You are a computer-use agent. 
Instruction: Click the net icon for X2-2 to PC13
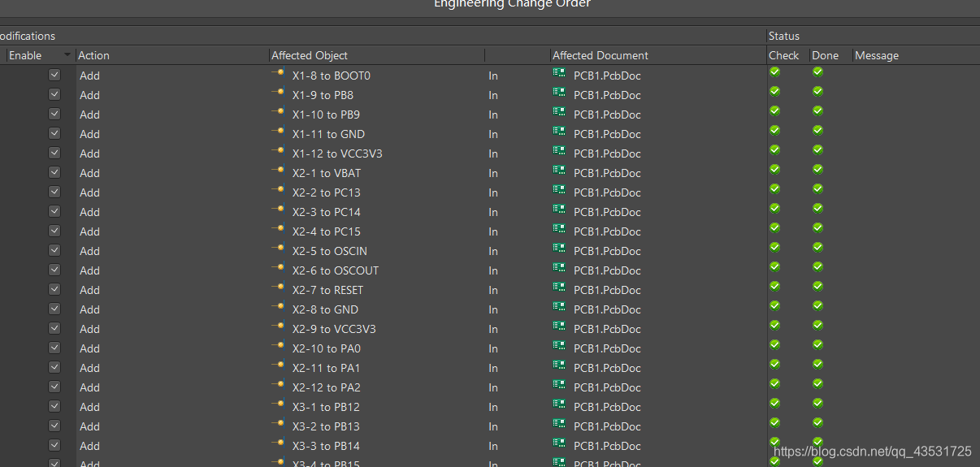click(278, 190)
